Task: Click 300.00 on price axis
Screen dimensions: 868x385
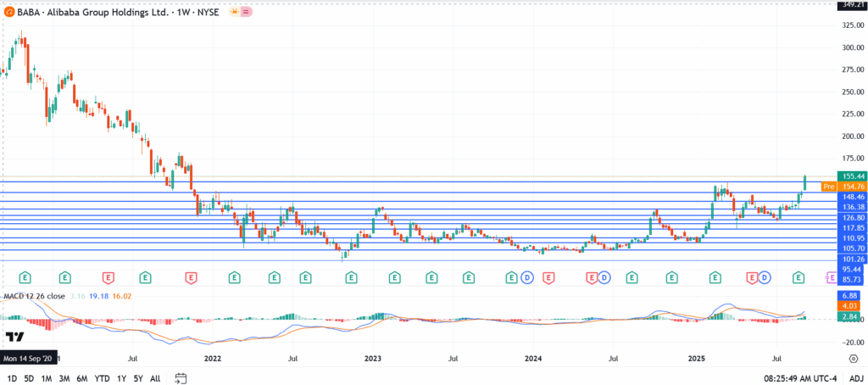Action: point(853,47)
